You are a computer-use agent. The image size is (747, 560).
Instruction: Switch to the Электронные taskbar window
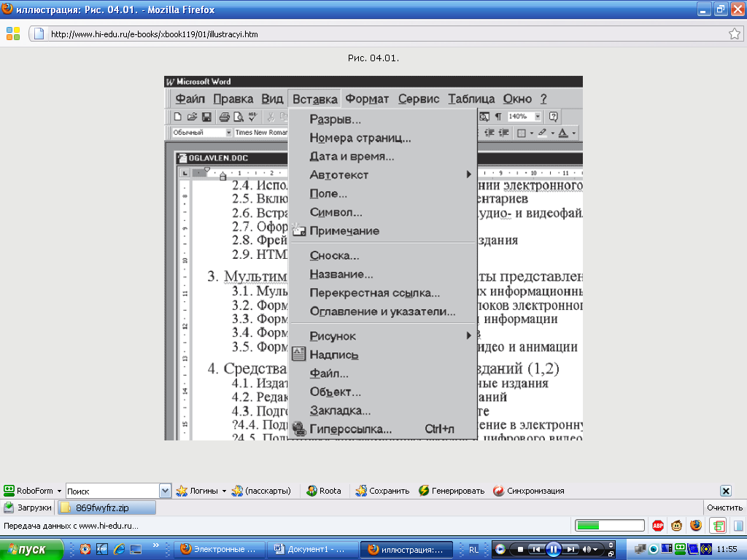pos(220,550)
